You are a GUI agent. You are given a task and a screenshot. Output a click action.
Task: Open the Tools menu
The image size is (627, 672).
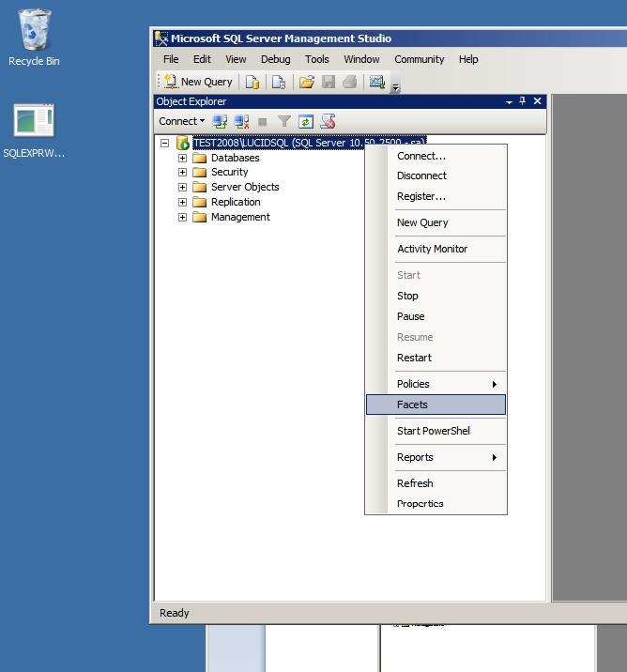click(x=316, y=59)
